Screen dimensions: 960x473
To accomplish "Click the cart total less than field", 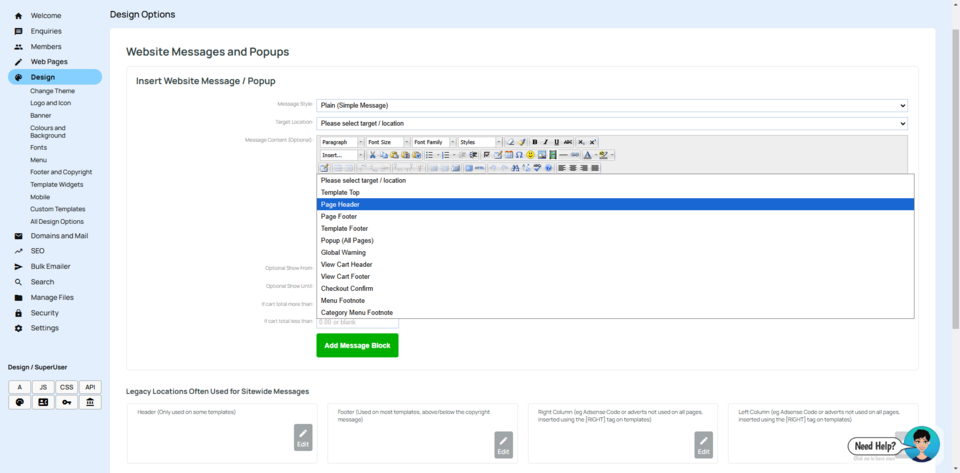I will point(357,322).
